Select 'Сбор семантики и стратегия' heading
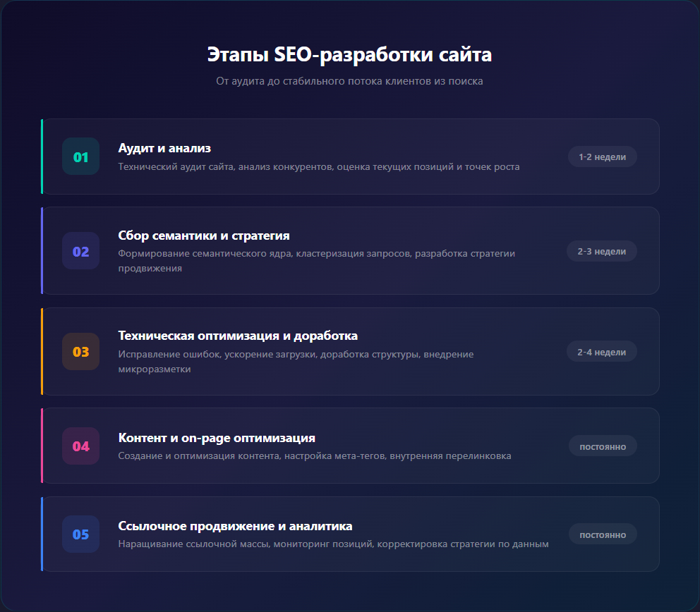This screenshot has height=612, width=700. point(203,235)
